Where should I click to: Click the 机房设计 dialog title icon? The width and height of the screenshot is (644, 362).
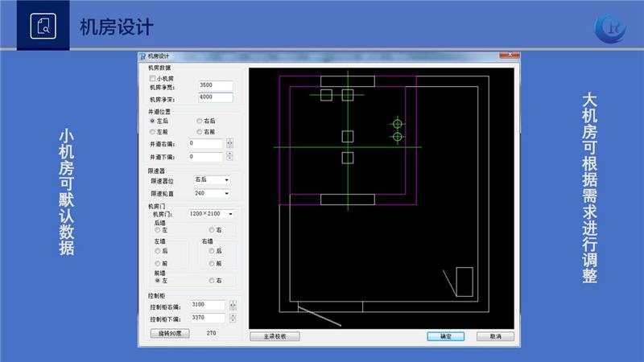(143, 56)
